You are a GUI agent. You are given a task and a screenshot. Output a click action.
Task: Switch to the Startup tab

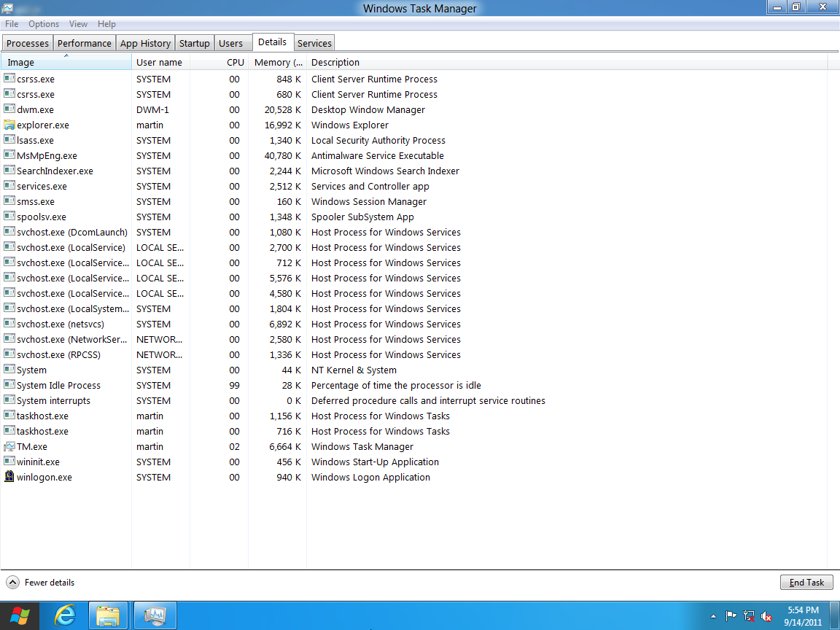click(x=195, y=44)
